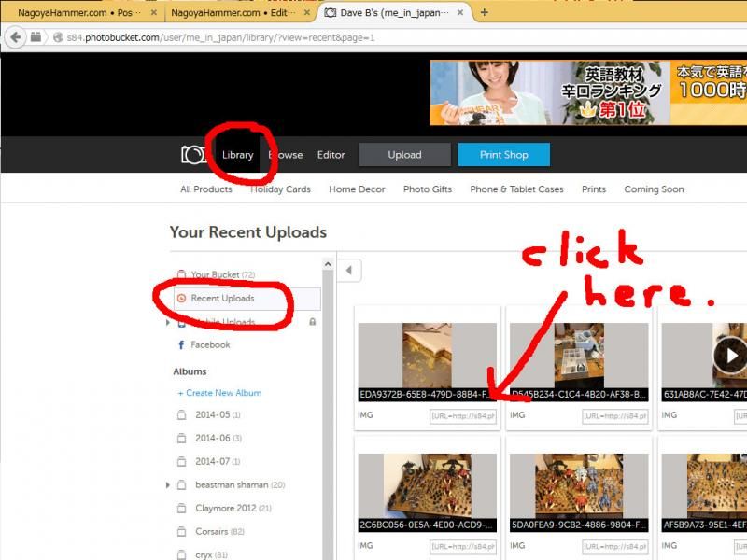Click the Photobucket camera logo icon
Viewport: 747px width, 560px height.
point(193,155)
